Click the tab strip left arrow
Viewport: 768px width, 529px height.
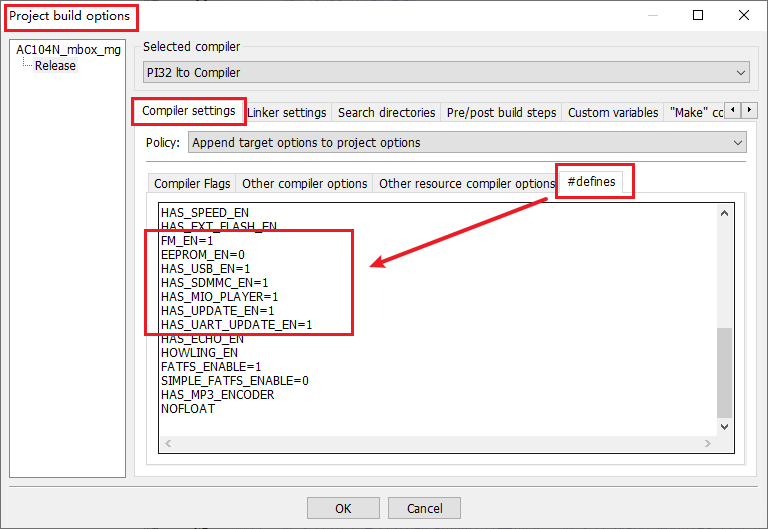(733, 110)
